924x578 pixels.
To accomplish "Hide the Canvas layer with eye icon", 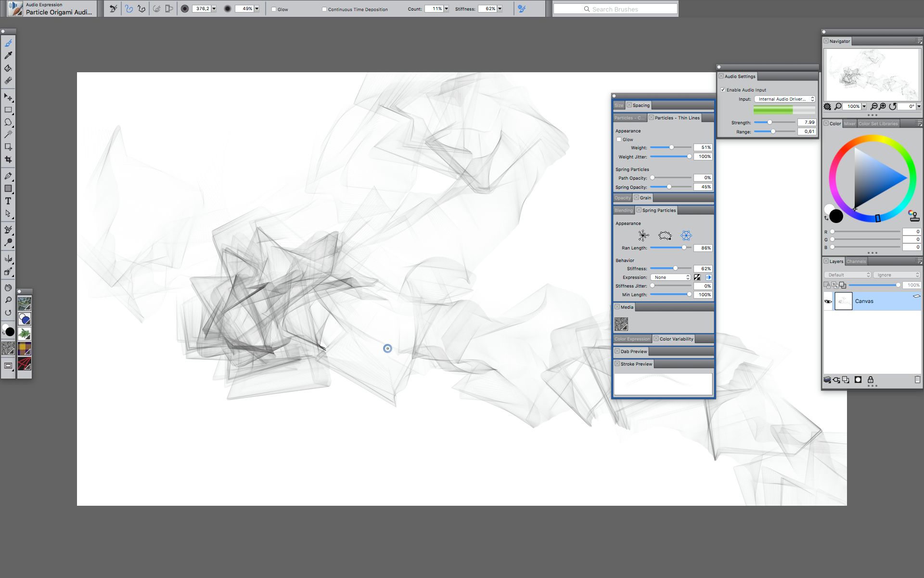I will tap(828, 301).
